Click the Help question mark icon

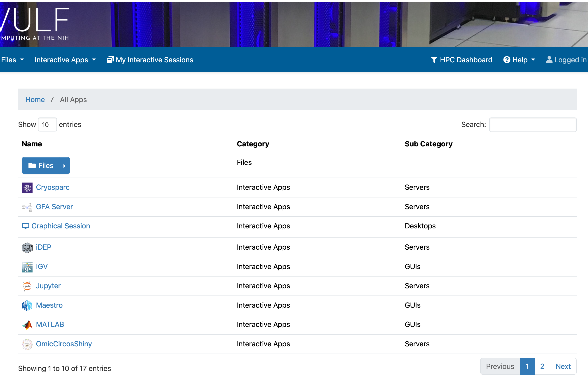point(507,60)
